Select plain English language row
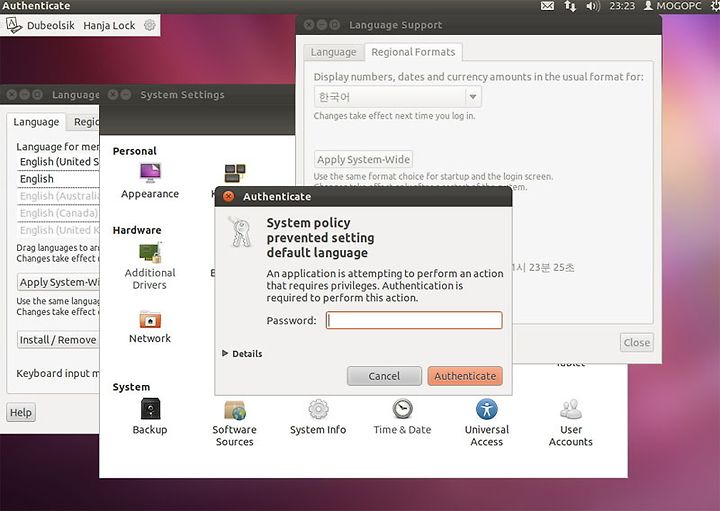Screen dimensions: 720x511 pyautogui.click(x=58, y=179)
